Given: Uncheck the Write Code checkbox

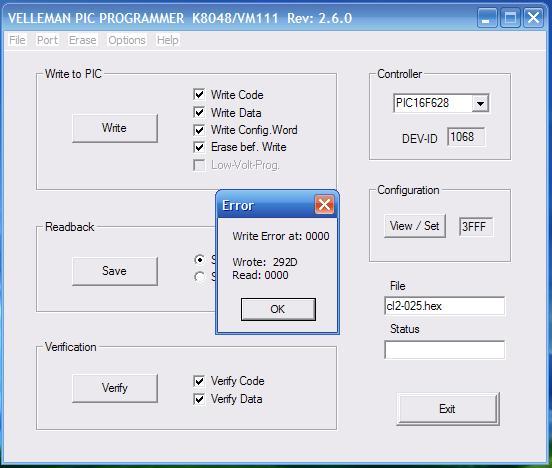Looking at the screenshot, I should coord(199,94).
